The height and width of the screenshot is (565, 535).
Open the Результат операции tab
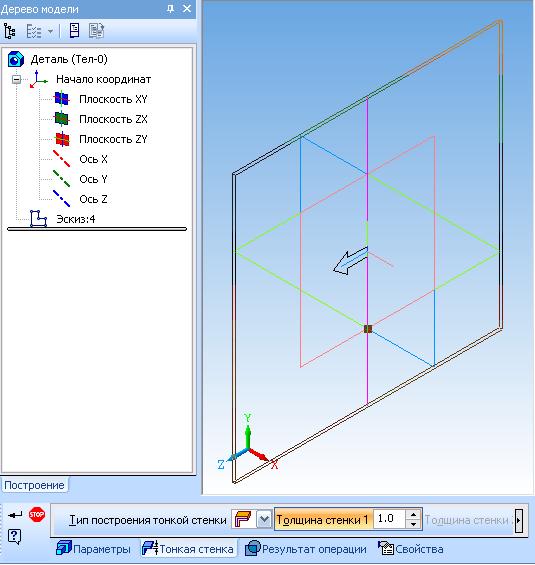click(306, 549)
